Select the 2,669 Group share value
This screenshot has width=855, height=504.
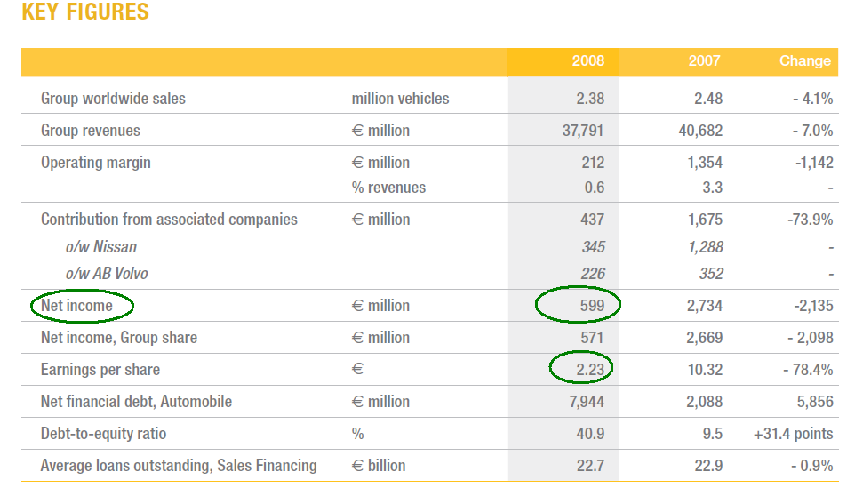[x=705, y=338]
